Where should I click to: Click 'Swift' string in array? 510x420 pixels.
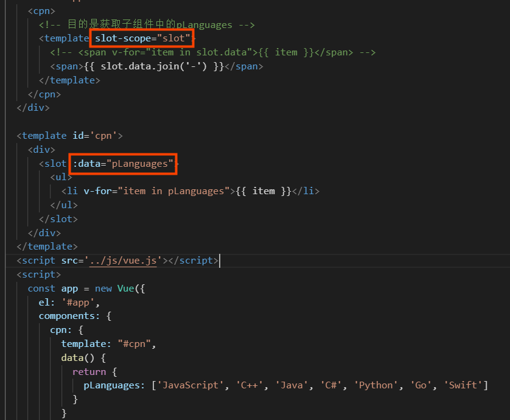coord(463,385)
